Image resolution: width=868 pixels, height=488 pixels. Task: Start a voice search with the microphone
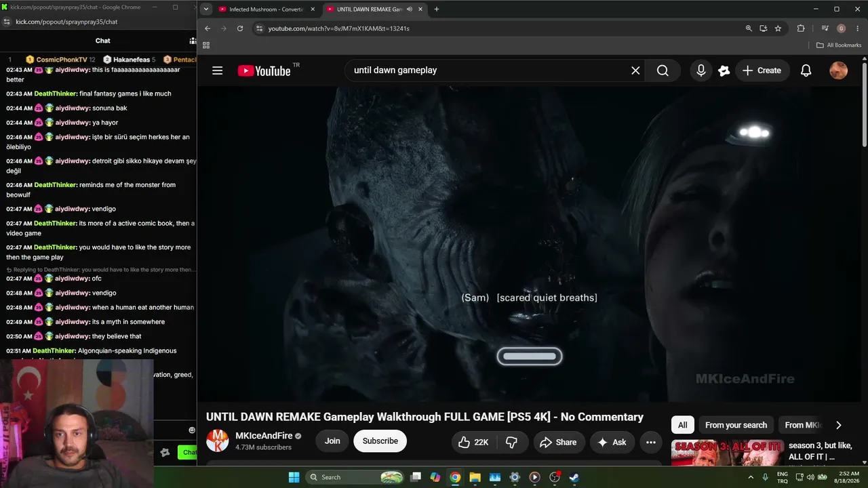701,70
